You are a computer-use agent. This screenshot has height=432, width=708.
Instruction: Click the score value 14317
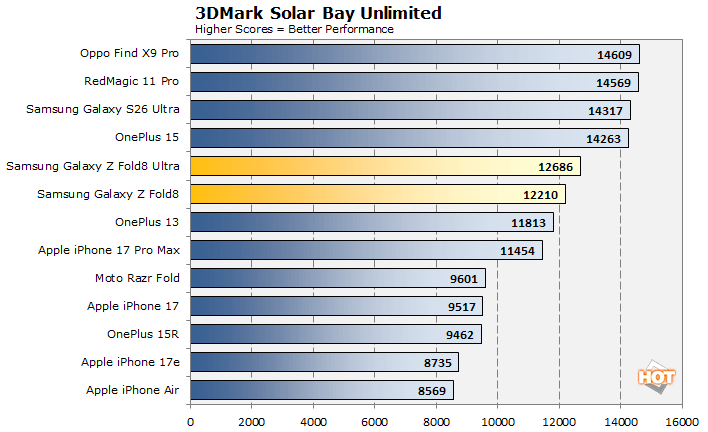pyautogui.click(x=606, y=111)
